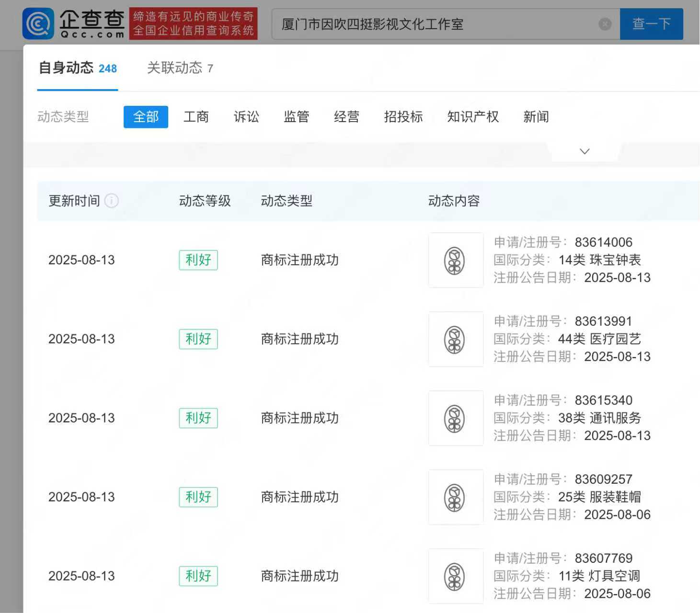Click the 利好 badge on the first row
The width and height of the screenshot is (700, 613).
[198, 260]
